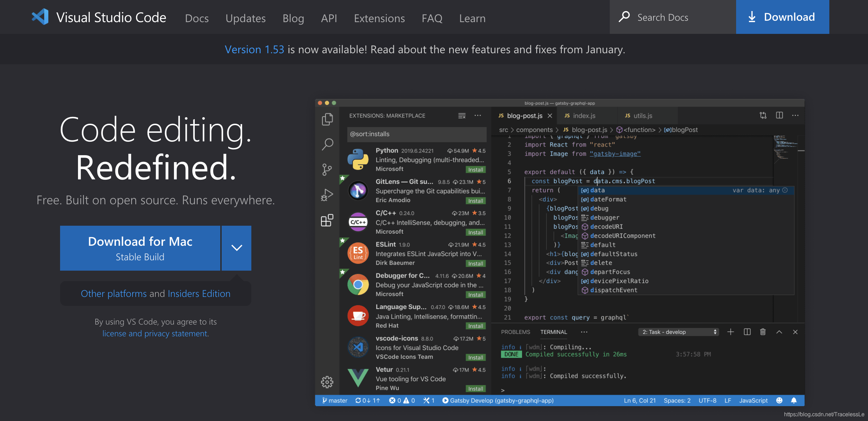
Task: Maximize the panel using the chevron-up icon
Action: [x=779, y=332]
